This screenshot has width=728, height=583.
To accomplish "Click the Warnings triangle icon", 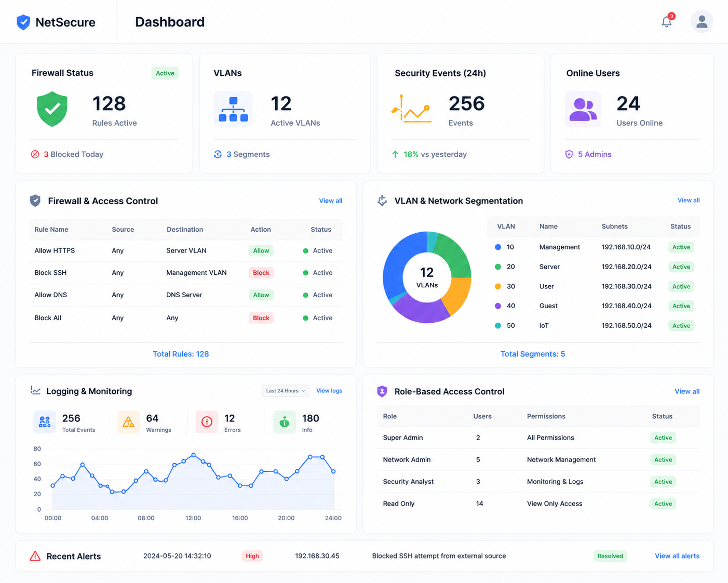I will pyautogui.click(x=128, y=422).
